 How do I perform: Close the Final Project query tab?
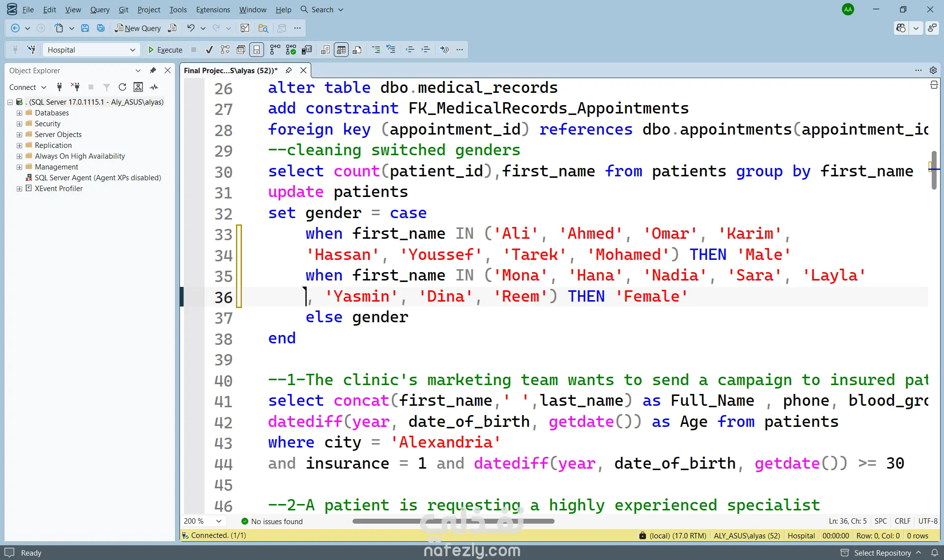303,70
